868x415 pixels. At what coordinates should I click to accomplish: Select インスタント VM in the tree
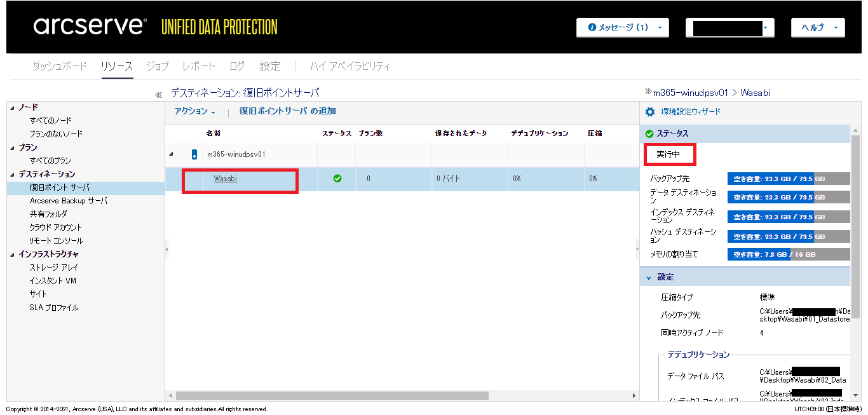click(53, 281)
